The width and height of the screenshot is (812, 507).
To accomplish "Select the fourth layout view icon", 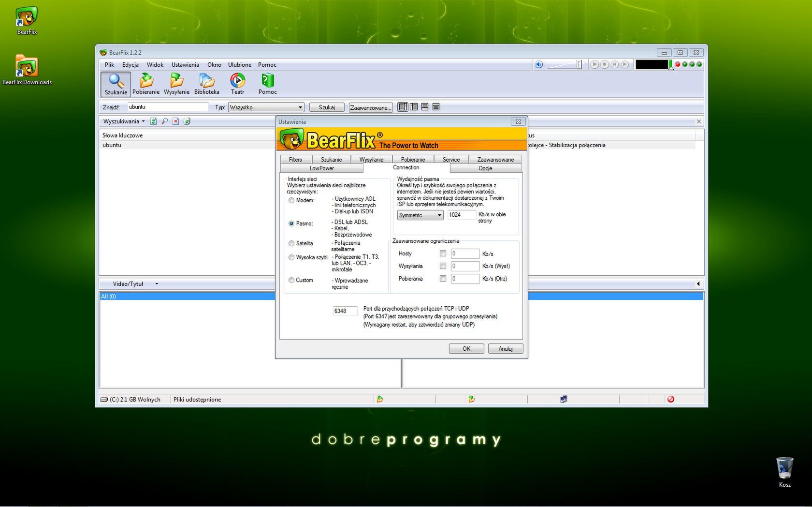I will (x=436, y=107).
